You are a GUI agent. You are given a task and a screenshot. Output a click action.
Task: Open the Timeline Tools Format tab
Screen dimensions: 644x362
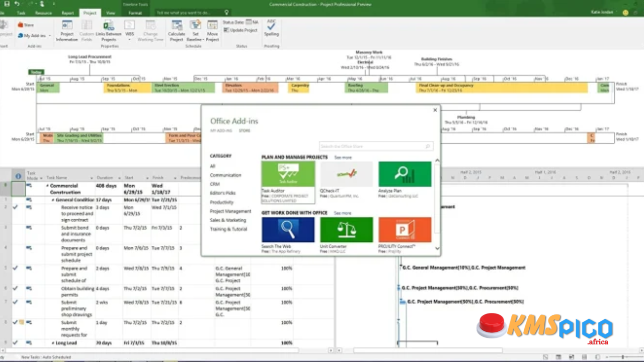(x=135, y=13)
